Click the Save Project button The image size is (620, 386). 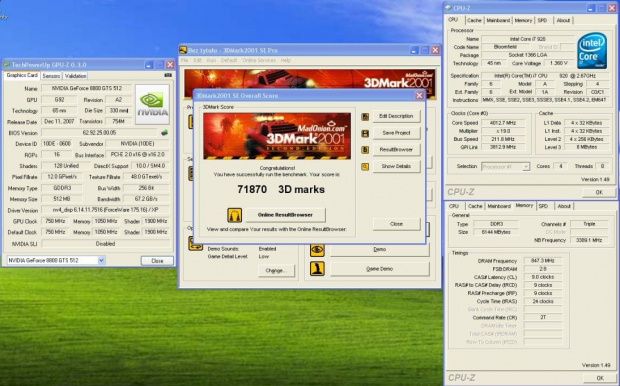click(x=396, y=133)
